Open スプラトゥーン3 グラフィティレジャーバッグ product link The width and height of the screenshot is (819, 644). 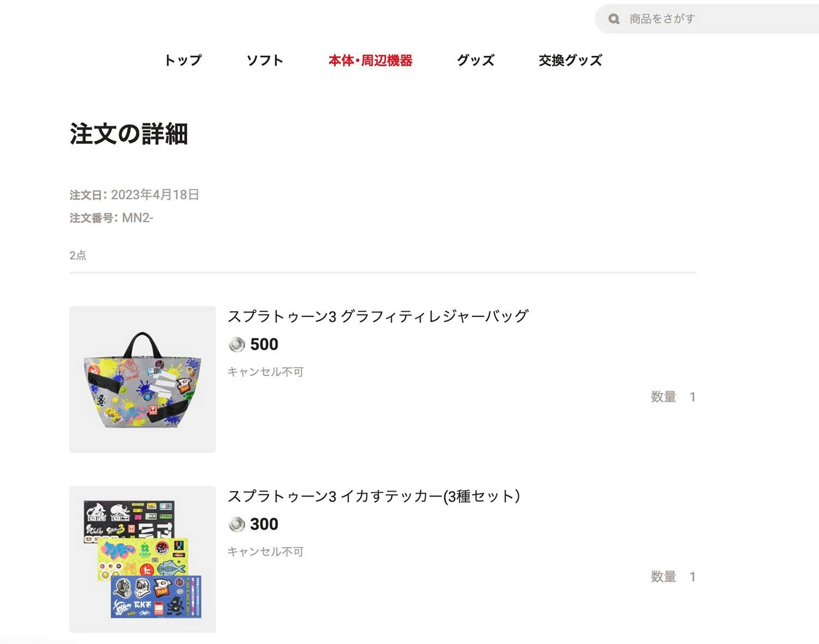click(x=378, y=316)
